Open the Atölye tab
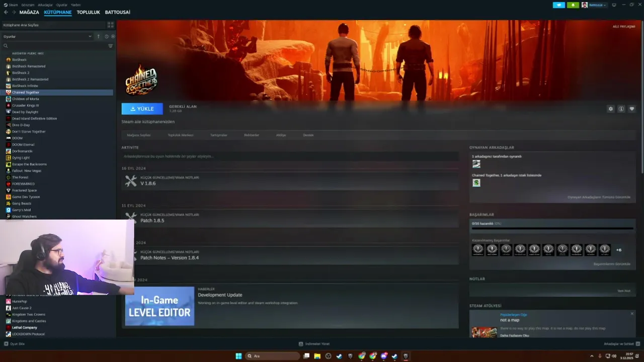The height and width of the screenshot is (362, 644). 281,135
